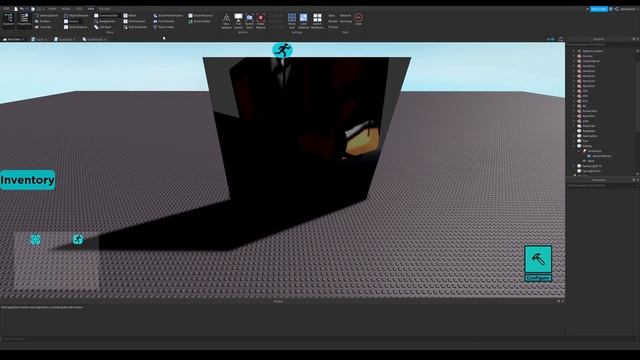Open Script Performance

click(168, 16)
